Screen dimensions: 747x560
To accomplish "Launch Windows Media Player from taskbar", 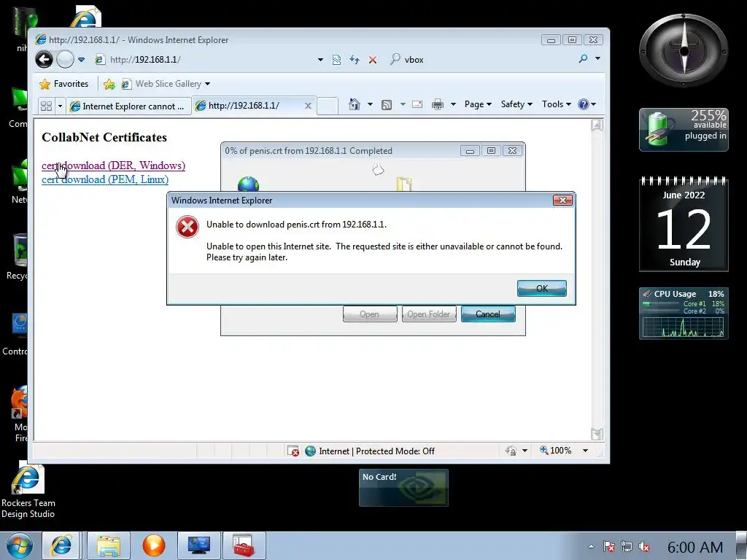I will coord(154,545).
